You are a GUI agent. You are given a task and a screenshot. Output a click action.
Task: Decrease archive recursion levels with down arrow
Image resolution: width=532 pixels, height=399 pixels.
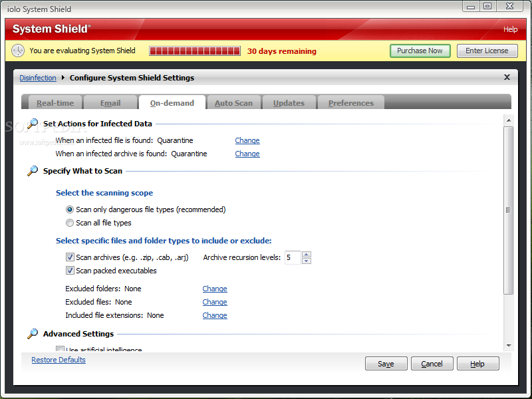[307, 261]
